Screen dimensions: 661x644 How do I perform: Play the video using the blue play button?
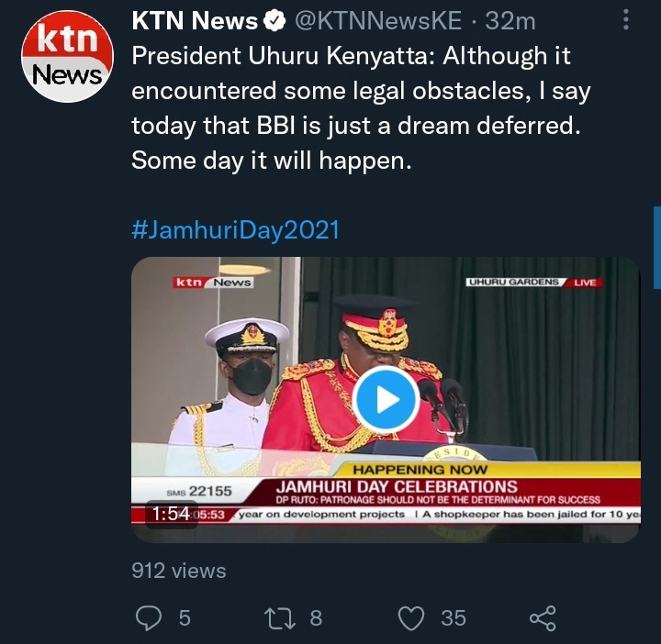click(386, 399)
